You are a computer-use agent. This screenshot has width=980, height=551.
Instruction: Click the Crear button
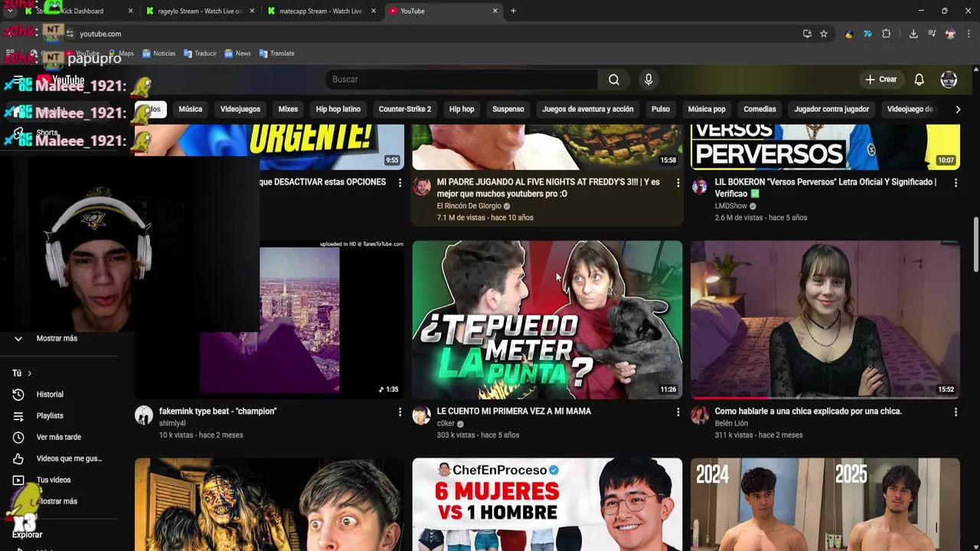[x=880, y=80]
